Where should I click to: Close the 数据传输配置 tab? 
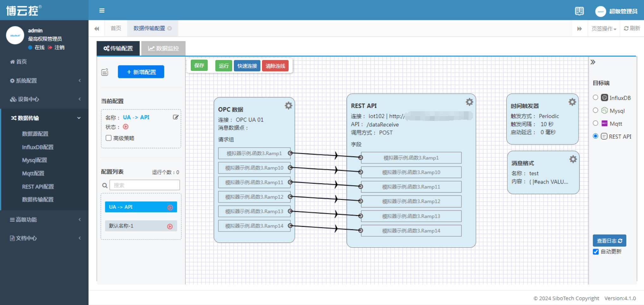pos(170,29)
